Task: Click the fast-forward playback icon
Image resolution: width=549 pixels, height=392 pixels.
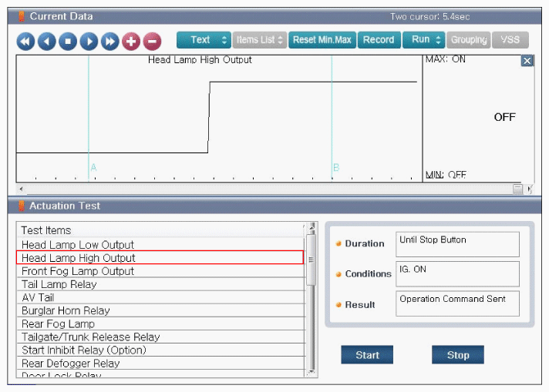Action: 109,41
